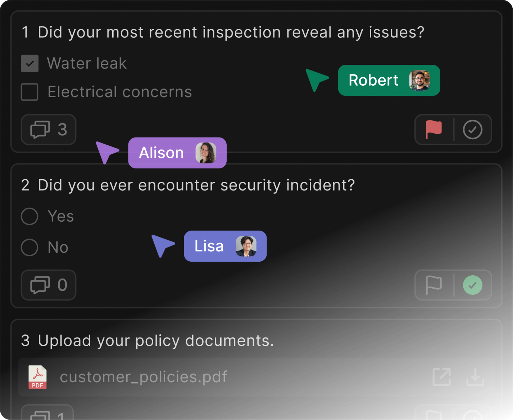513x420 pixels.
Task: Click the Upload your policy documents heading
Action: 156,341
